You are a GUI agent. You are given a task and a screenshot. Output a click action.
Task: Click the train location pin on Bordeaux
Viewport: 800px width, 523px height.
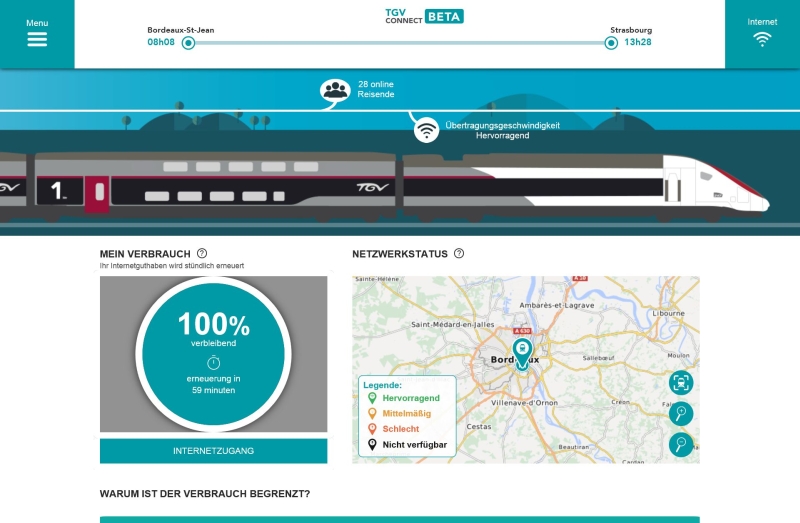522,351
